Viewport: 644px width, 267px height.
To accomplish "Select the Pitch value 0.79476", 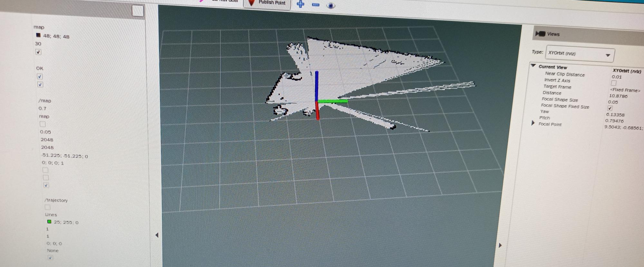I will (614, 121).
